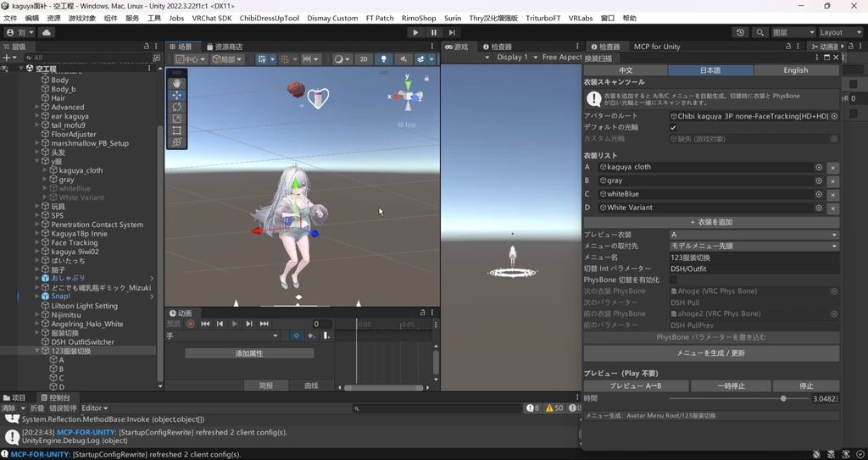The height and width of the screenshot is (460, 868).
Task: Toggle lock on animation panel
Action: tap(422, 313)
